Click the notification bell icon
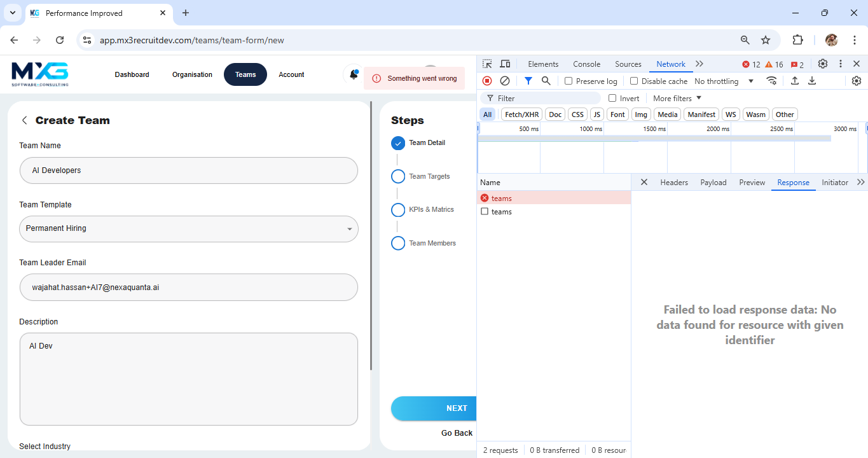Viewport: 868px width, 458px height. pyautogui.click(x=353, y=75)
